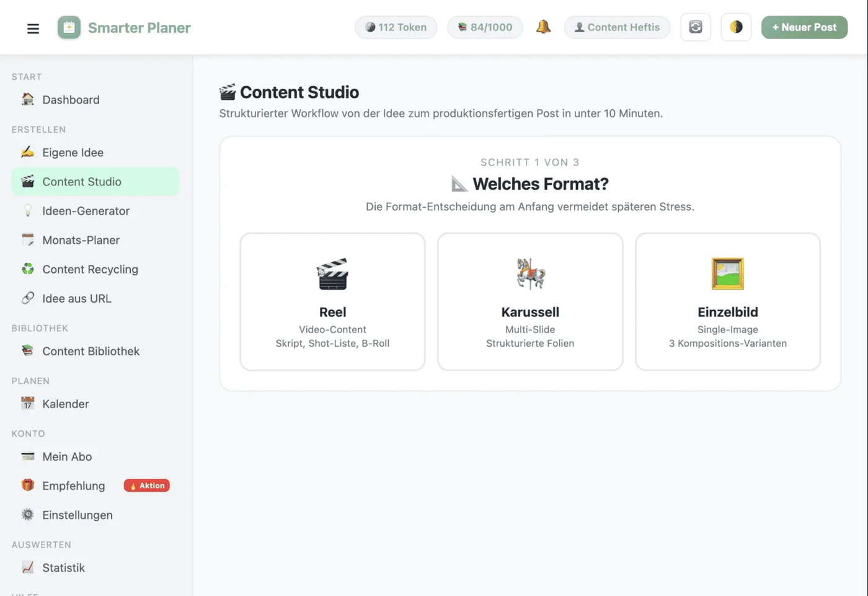The image size is (868, 596).
Task: Go to Dashboard
Action: (x=95, y=100)
